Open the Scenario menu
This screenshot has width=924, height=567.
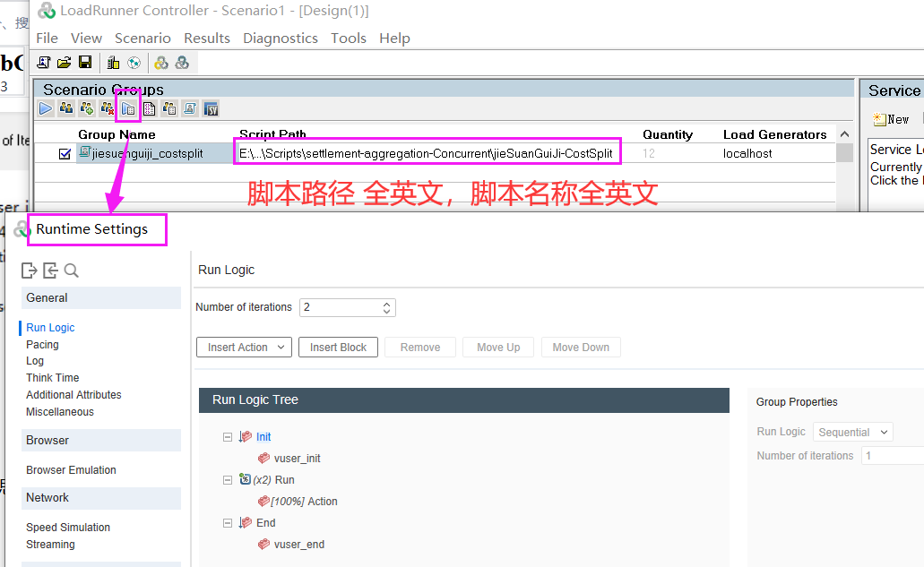pos(142,38)
